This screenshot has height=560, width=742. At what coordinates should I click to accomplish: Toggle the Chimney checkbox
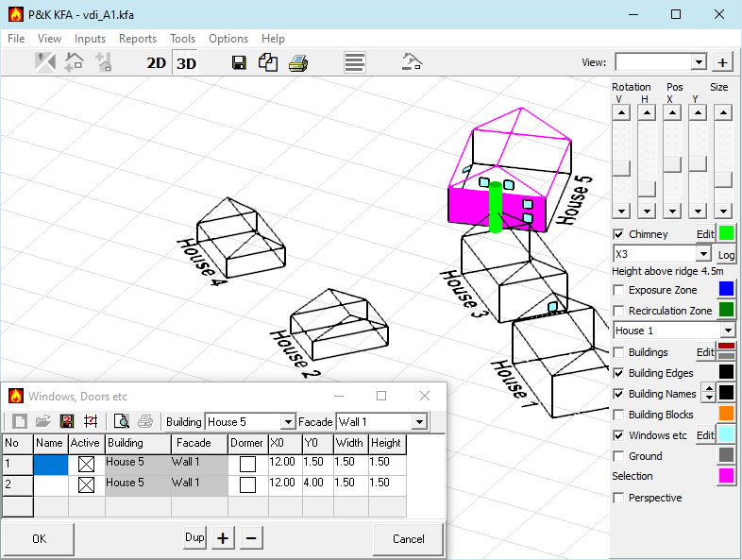pos(618,234)
